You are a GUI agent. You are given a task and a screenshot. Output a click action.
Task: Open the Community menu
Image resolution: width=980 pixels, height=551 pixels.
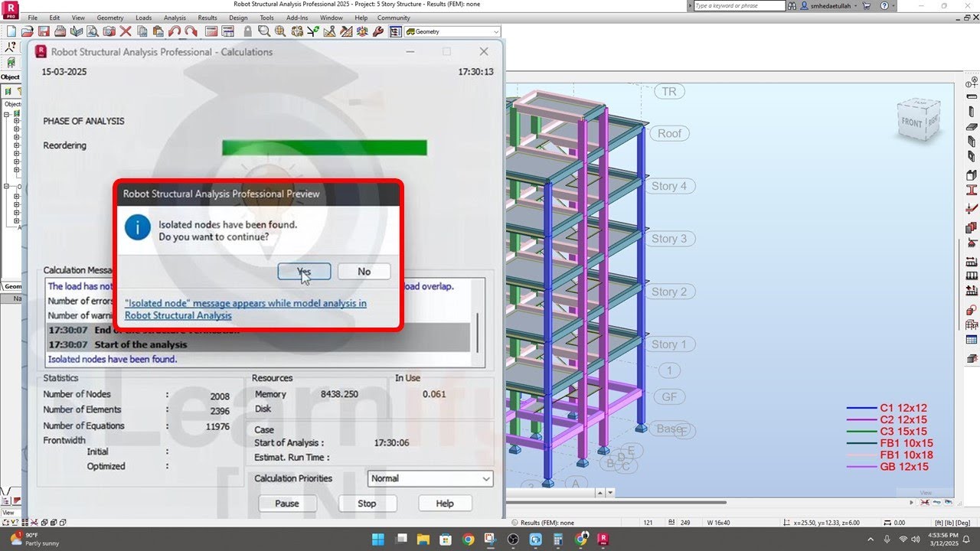click(x=394, y=18)
